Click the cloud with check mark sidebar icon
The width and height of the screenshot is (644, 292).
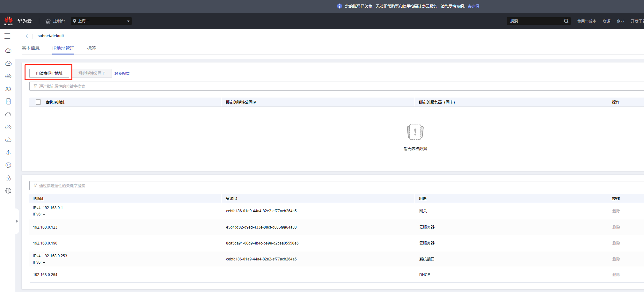(8, 140)
